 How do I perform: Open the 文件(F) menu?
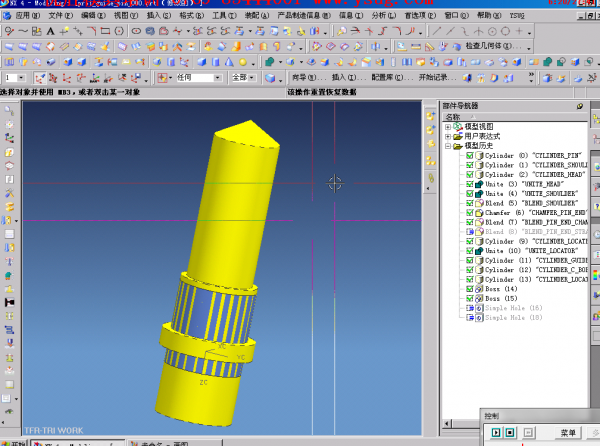[x=61, y=16]
